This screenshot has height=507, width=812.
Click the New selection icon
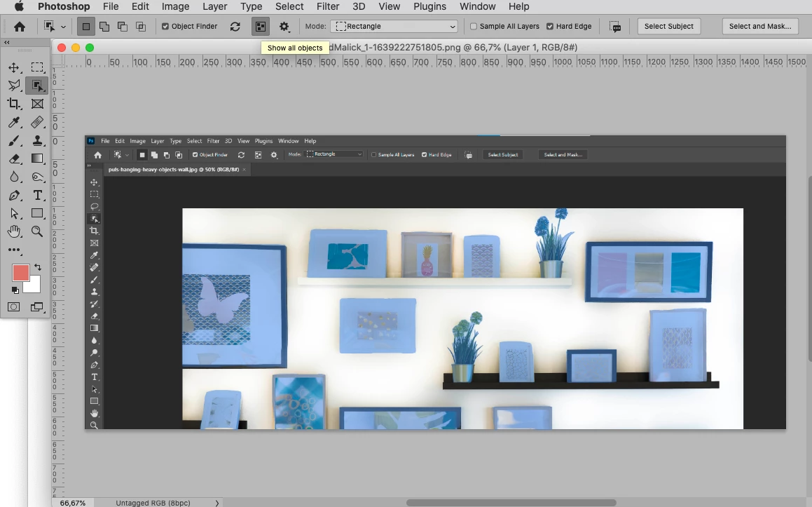(86, 27)
